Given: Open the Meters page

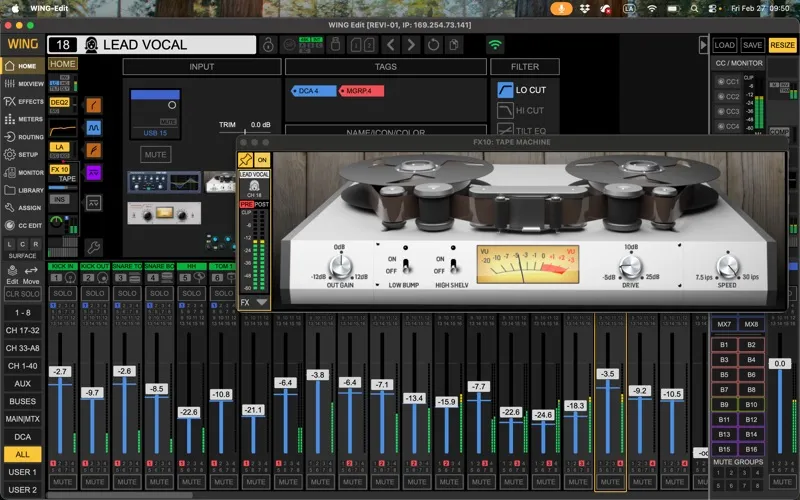Looking at the screenshot, I should click(23, 119).
